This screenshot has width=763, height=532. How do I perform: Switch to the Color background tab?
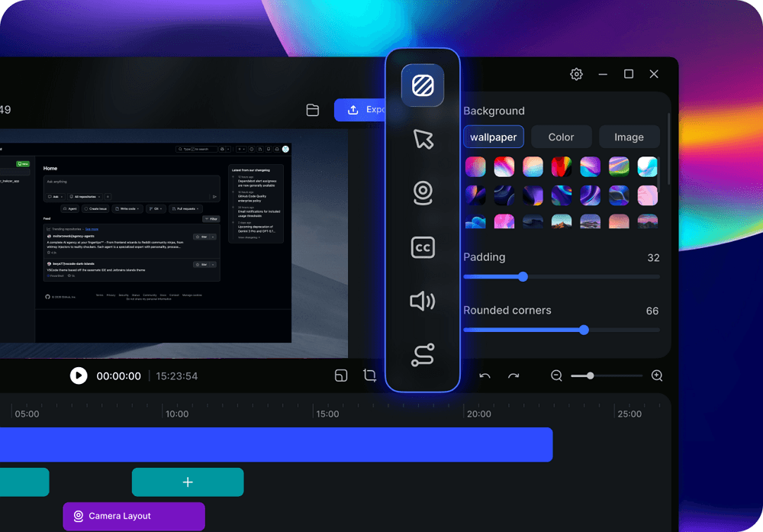pyautogui.click(x=561, y=137)
